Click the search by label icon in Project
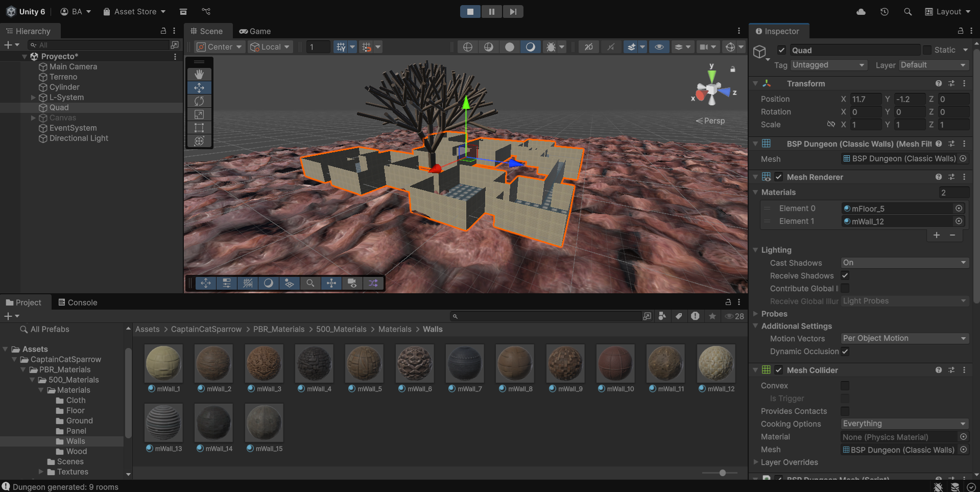This screenshot has height=492, width=980. tap(679, 316)
